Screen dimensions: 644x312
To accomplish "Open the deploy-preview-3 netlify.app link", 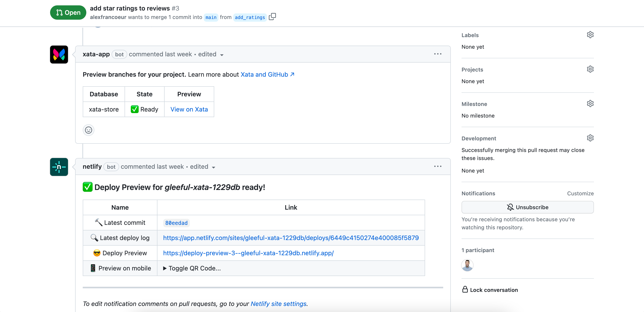I will point(248,253).
